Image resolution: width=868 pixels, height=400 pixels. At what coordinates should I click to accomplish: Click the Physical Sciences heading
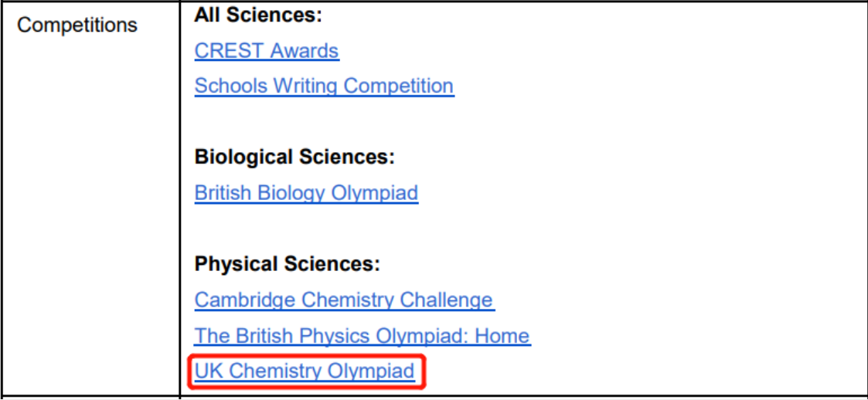[x=288, y=264]
